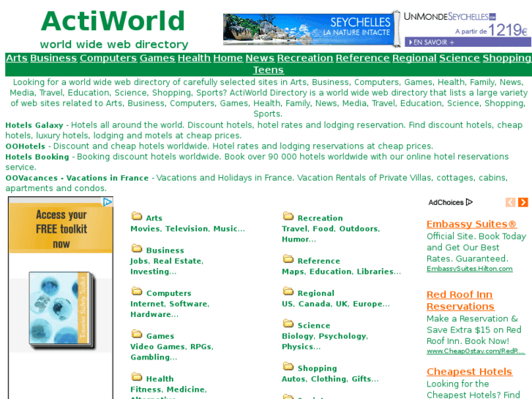Click the Games category text link
Screen dimensions: 532x399
pos(160,336)
